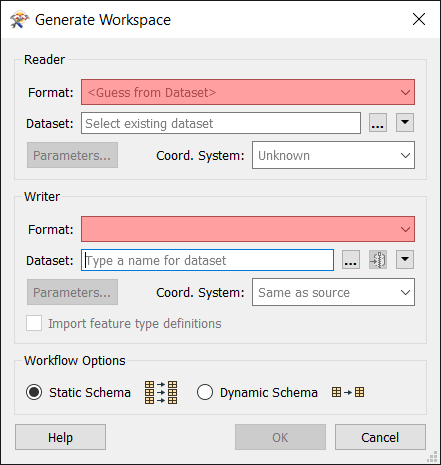This screenshot has height=465, width=441.
Task: Click the Cancel button
Action: (x=380, y=437)
